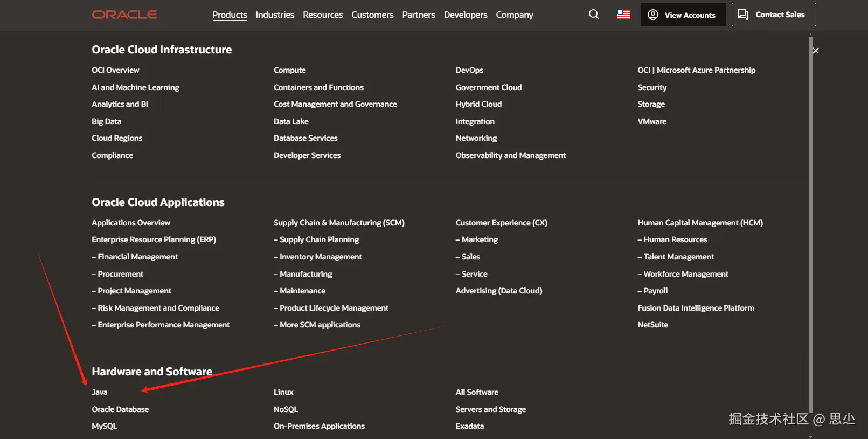The image size is (868, 439).
Task: Go to AI and Machine Learning
Action: click(x=135, y=87)
